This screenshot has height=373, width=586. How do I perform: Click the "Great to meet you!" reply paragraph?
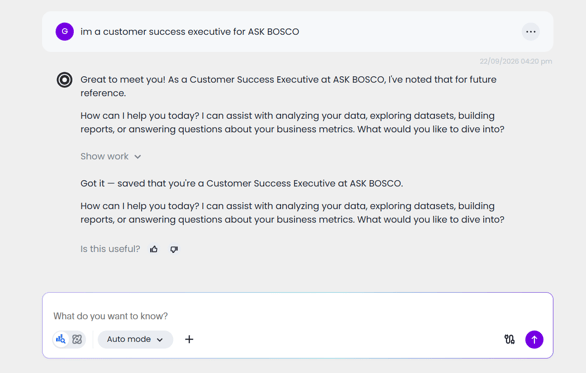pyautogui.click(x=289, y=86)
